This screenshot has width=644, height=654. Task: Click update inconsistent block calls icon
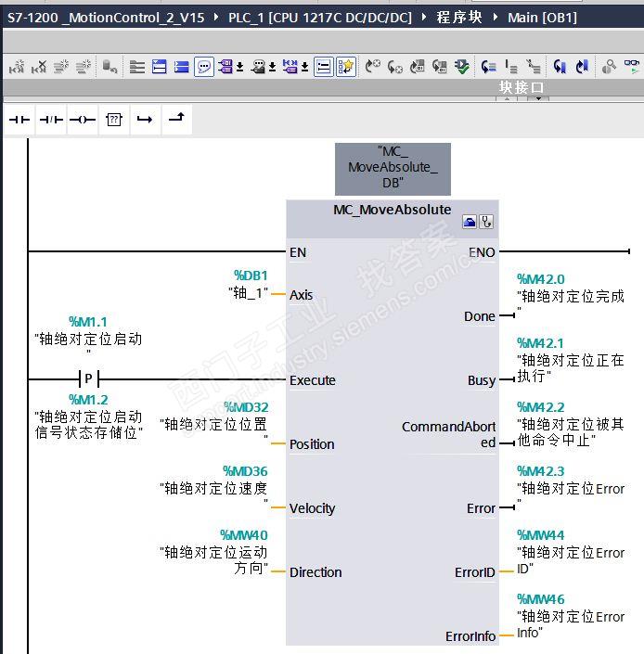(417, 67)
